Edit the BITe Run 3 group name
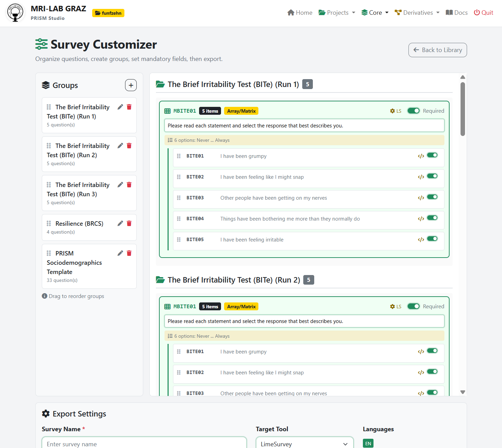Image resolution: width=502 pixels, height=448 pixels. coord(120,185)
